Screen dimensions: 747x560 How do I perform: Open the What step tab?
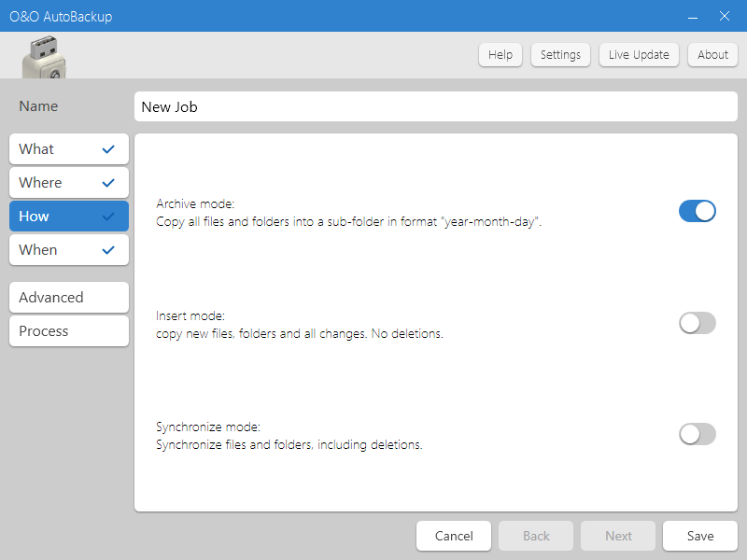[x=56, y=149]
